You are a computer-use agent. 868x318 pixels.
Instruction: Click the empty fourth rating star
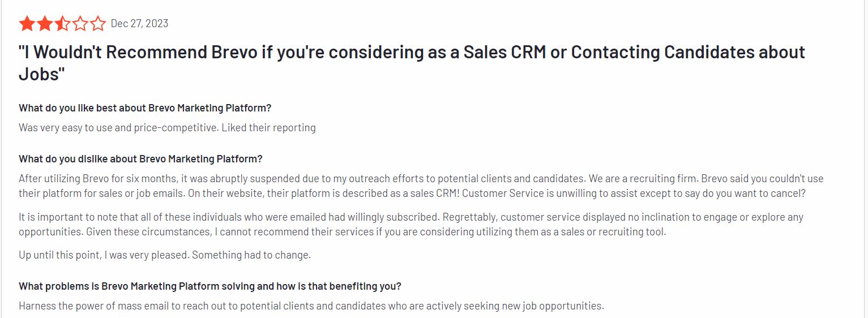pos(80,24)
